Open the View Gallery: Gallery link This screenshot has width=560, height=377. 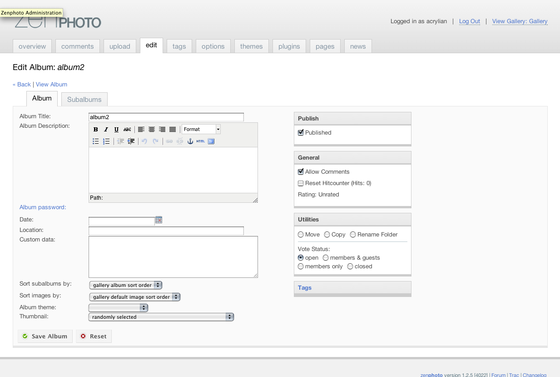(520, 21)
